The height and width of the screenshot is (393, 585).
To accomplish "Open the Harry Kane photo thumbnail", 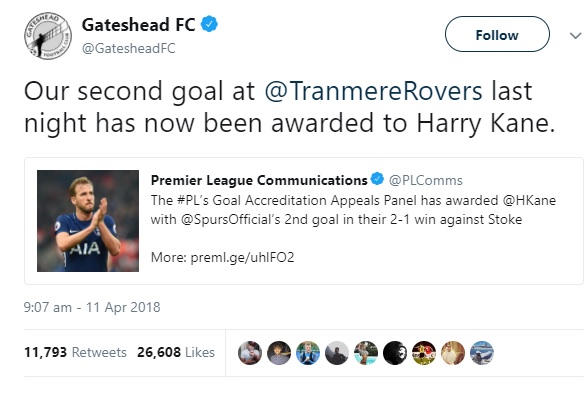I will tap(88, 221).
